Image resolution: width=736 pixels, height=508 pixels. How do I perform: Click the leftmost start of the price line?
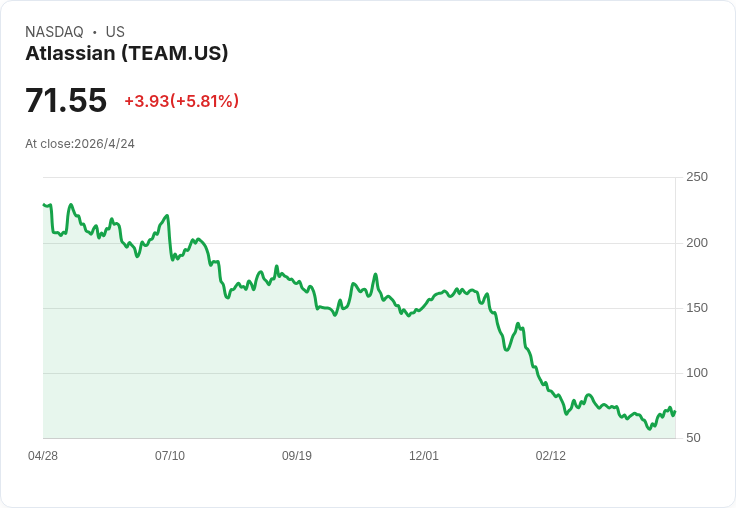tap(44, 205)
